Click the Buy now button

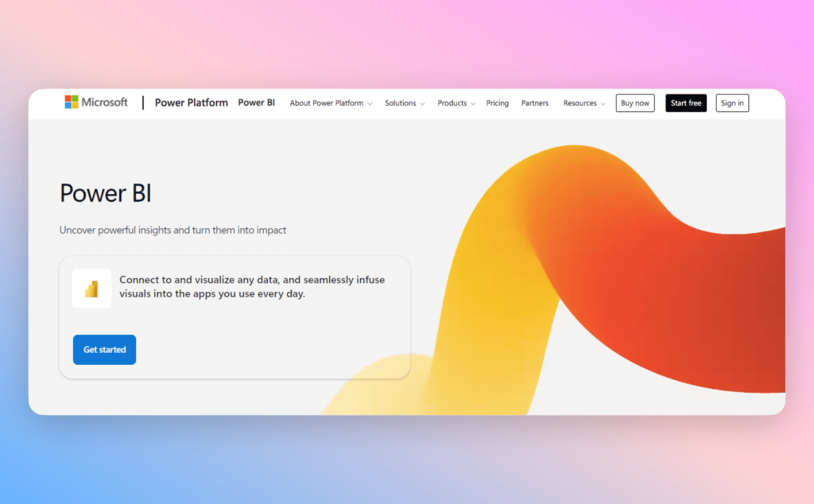[x=635, y=103]
